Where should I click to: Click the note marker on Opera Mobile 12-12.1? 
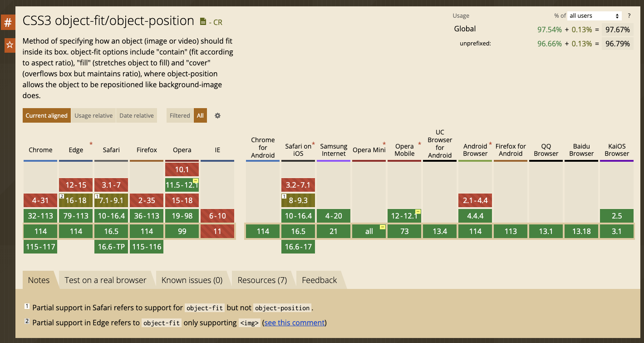coord(417,212)
